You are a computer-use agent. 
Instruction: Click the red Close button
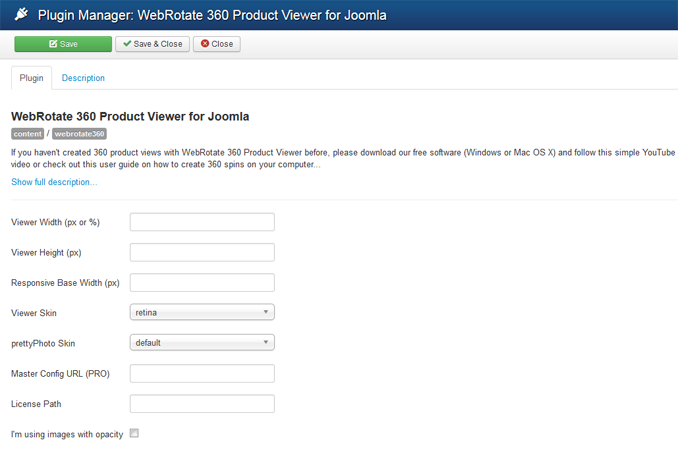coord(217,44)
